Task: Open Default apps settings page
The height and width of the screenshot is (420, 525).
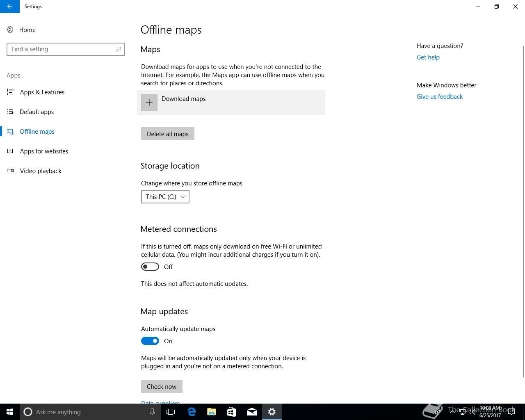Action: click(x=37, y=112)
